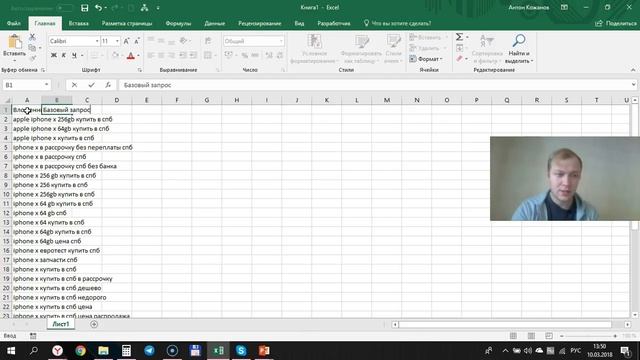Open PowerPoint from the taskbar
This screenshot has height=360, width=640.
264,351
